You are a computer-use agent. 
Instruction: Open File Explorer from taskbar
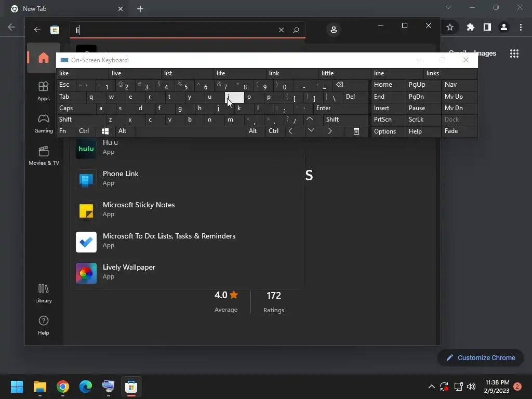coord(39,387)
